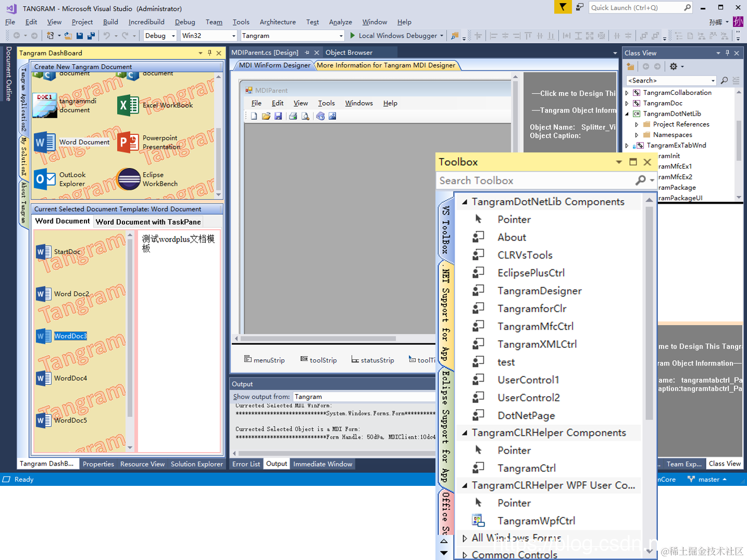This screenshot has width=747, height=560.
Task: Collapse TangramCLRHelper Components group
Action: (x=464, y=433)
